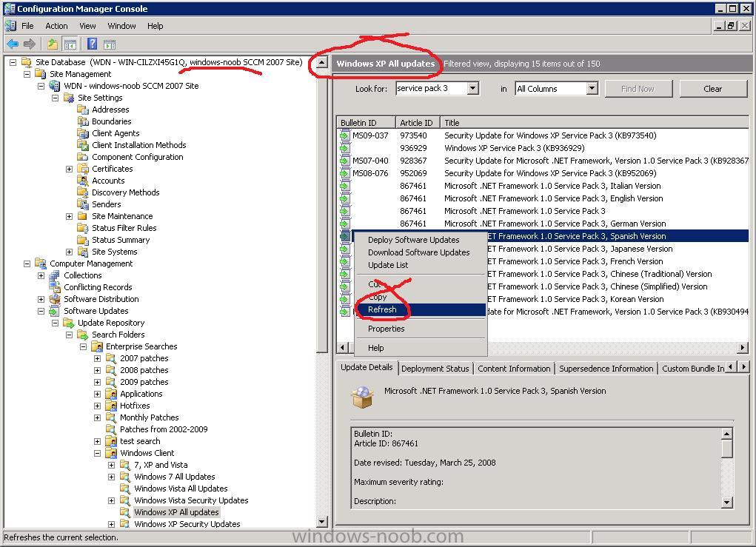Screen dimensions: 756x547
Task: Click the Accounts node icon
Action: coord(83,181)
